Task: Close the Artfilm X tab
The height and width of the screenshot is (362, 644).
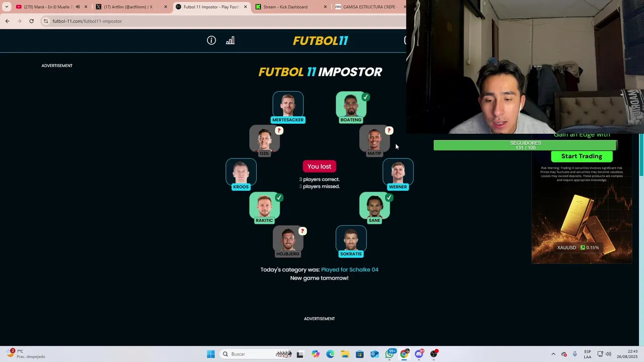Action: pos(166,7)
